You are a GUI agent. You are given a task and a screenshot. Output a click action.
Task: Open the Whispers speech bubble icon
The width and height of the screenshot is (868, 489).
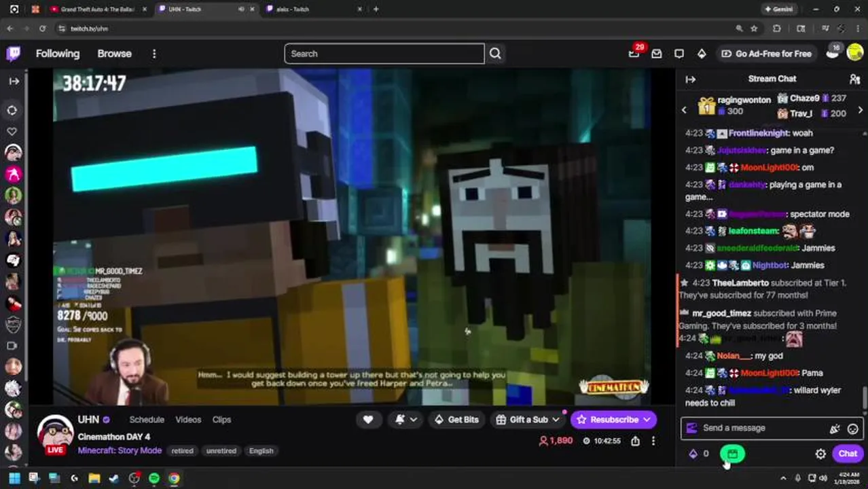coord(679,54)
